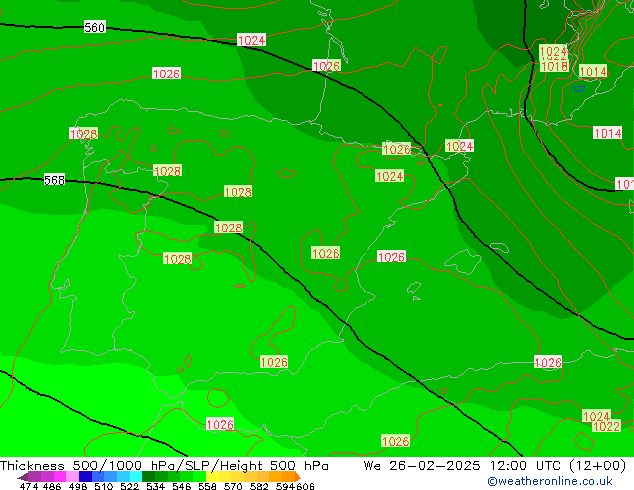Click the 560 height contour label
634x490 pixels.
[x=95, y=27]
